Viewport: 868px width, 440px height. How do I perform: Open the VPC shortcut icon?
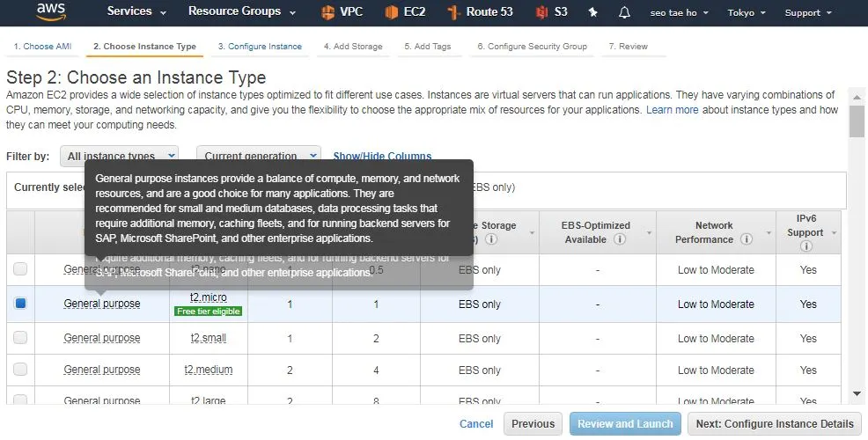coord(328,11)
